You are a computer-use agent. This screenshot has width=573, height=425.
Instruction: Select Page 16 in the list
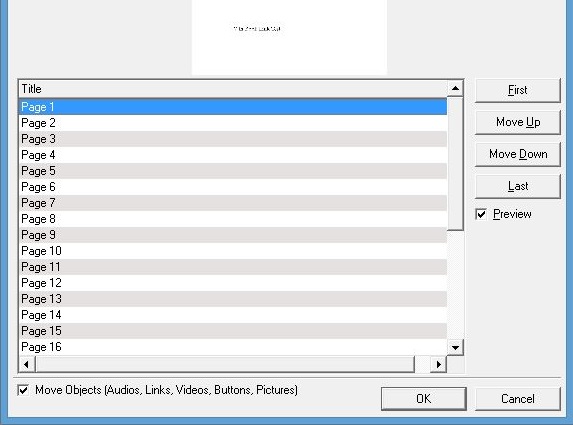pyautogui.click(x=233, y=347)
